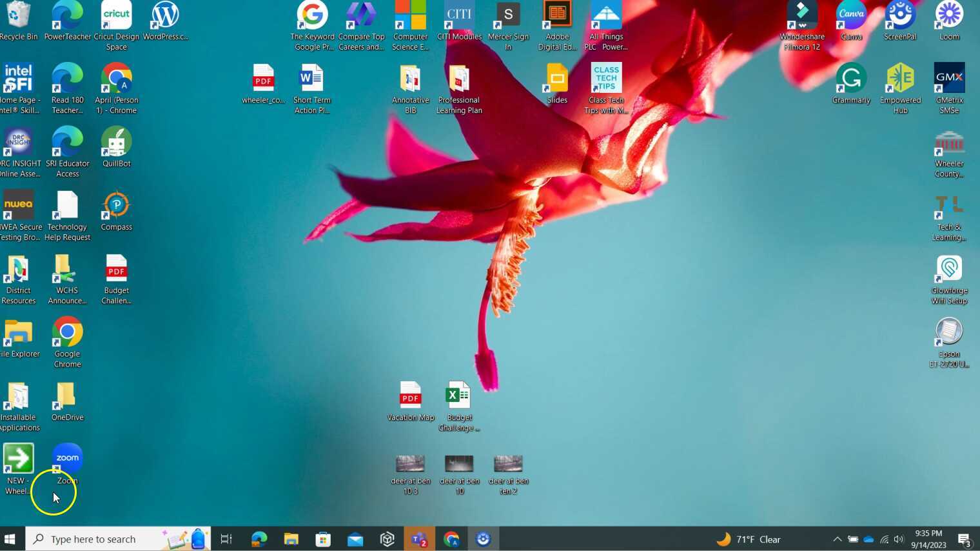Open the volume control in system tray
Screen dimensions: 980x551
pos(899,539)
